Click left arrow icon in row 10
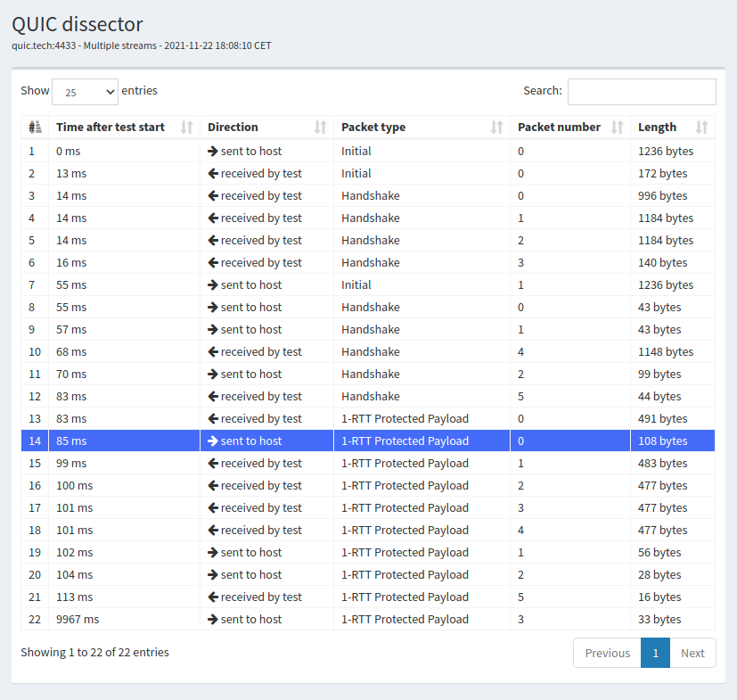 pos(213,352)
